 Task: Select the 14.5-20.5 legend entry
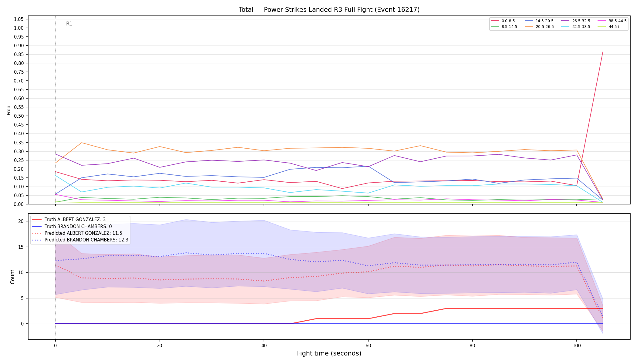(539, 21)
